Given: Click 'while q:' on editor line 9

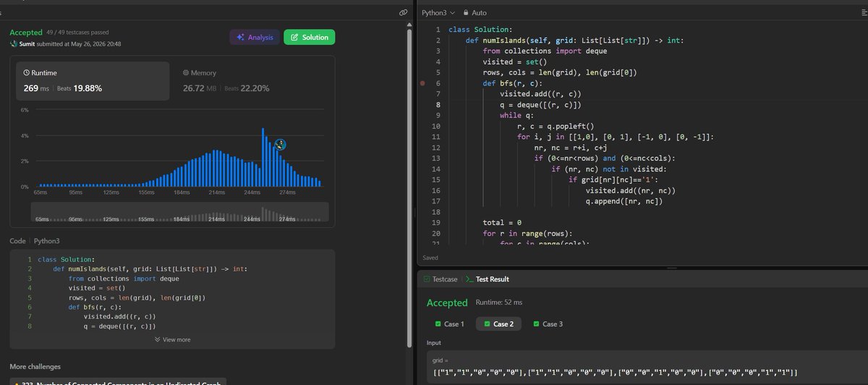Looking at the screenshot, I should click(x=516, y=115).
